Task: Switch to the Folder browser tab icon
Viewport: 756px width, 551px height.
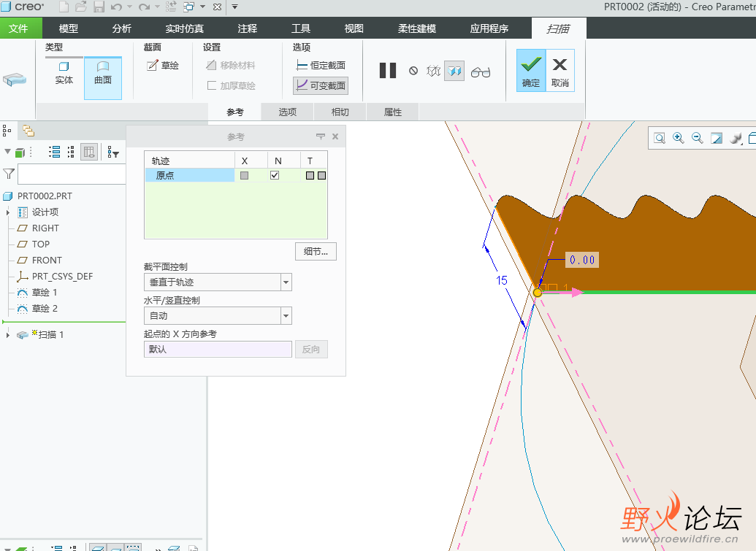Action: [28, 131]
